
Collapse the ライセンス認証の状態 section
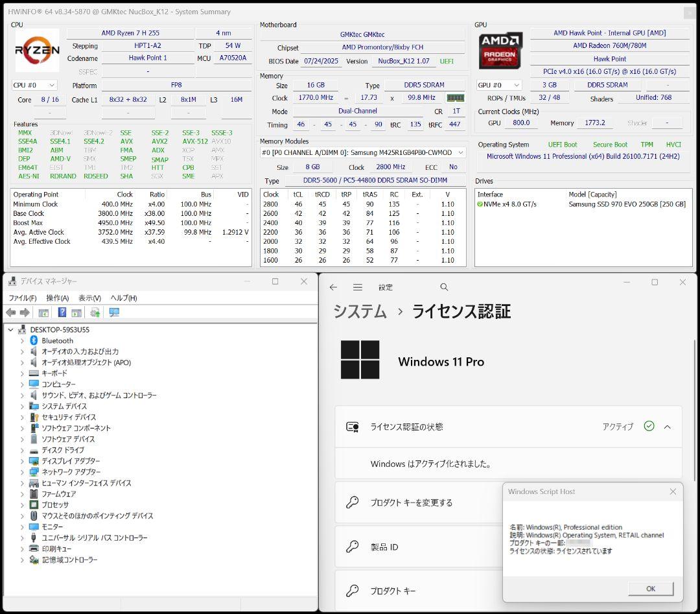tap(668, 427)
